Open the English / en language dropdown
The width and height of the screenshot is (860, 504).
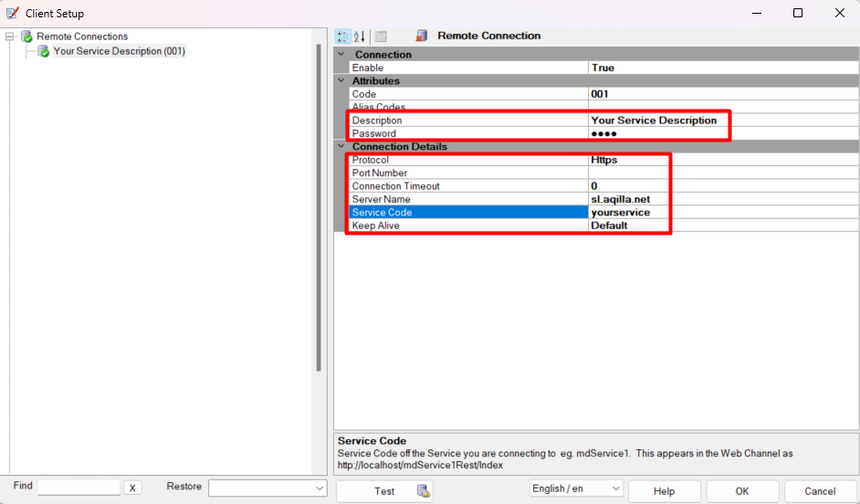(x=616, y=489)
